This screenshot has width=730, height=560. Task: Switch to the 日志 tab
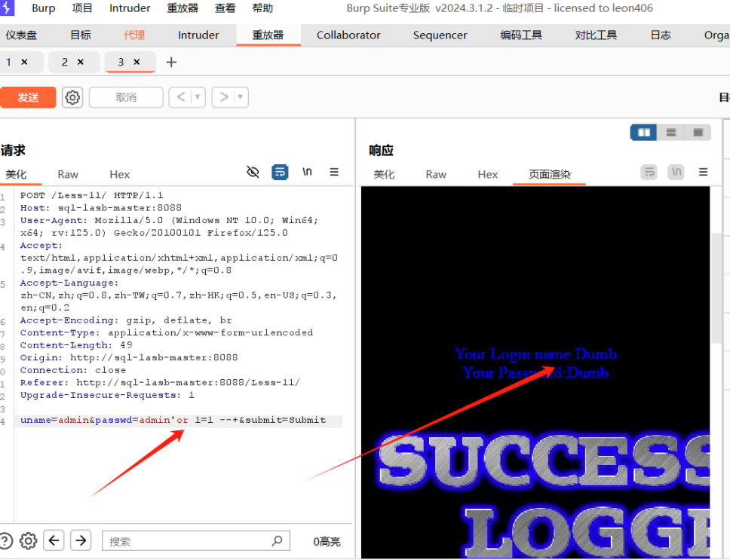coord(661,35)
